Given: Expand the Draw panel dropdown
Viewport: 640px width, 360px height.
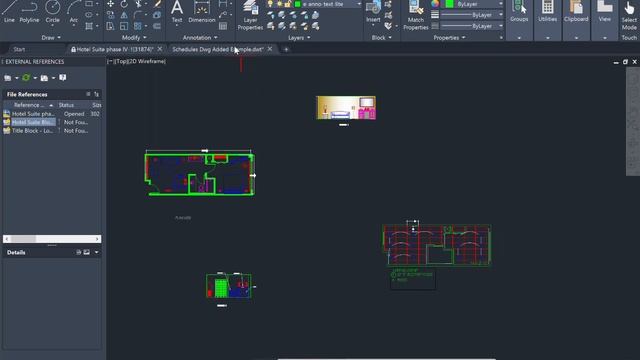Looking at the screenshot, I should 51,37.
